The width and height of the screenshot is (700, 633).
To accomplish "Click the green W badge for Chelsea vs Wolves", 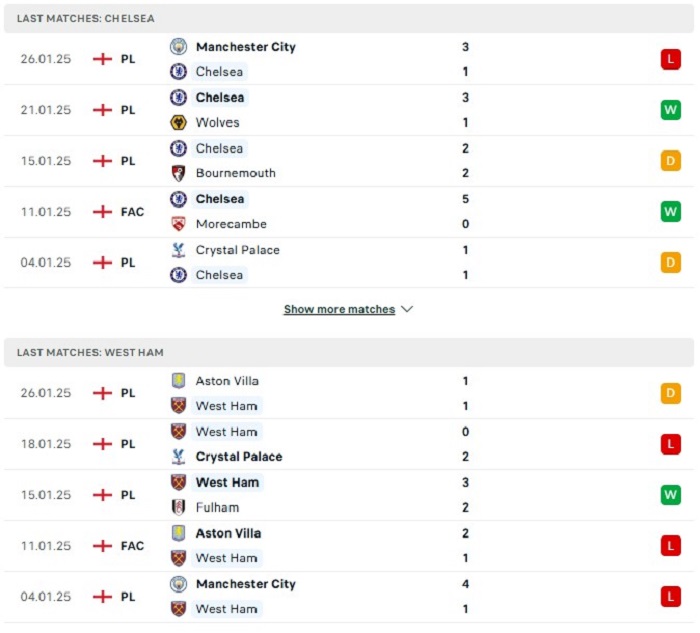I will coord(671,110).
